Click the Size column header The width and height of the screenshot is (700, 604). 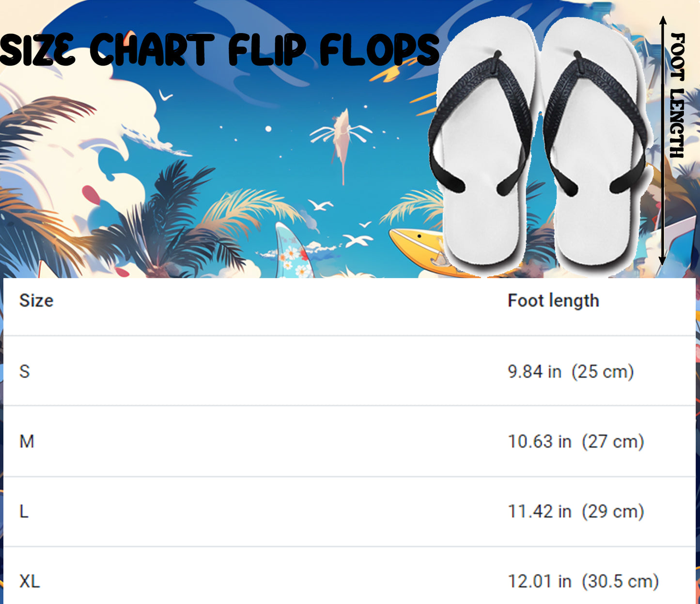click(36, 301)
